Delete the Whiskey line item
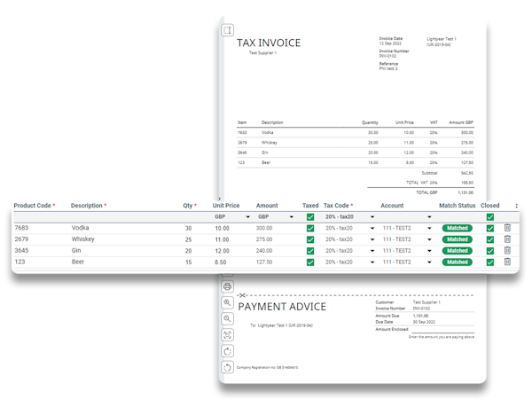The width and height of the screenshot is (532, 399). [x=507, y=239]
